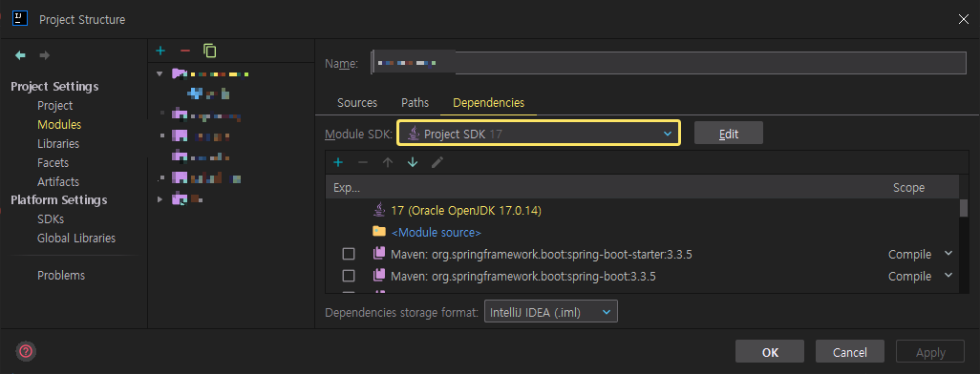Switch to the Sources tab

click(357, 102)
